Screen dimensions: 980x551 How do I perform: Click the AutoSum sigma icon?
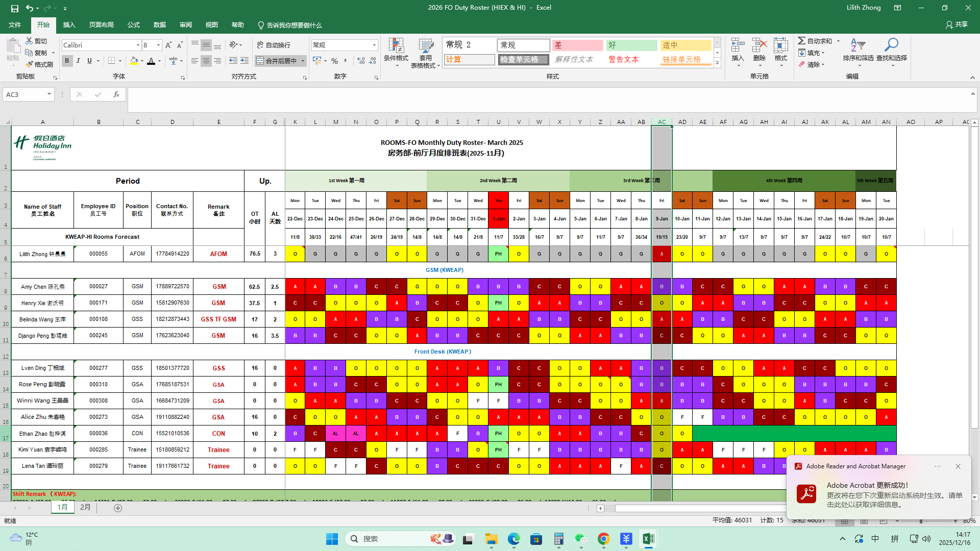(802, 41)
